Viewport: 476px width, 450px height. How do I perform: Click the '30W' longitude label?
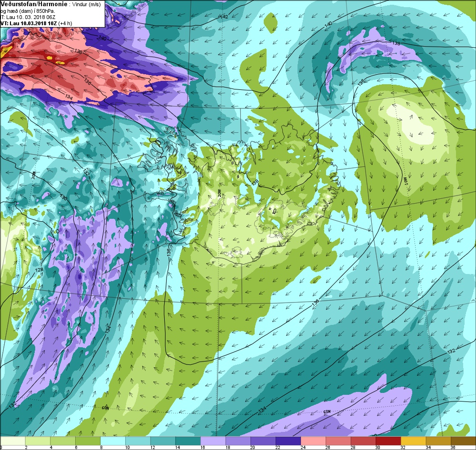tap(34, 175)
